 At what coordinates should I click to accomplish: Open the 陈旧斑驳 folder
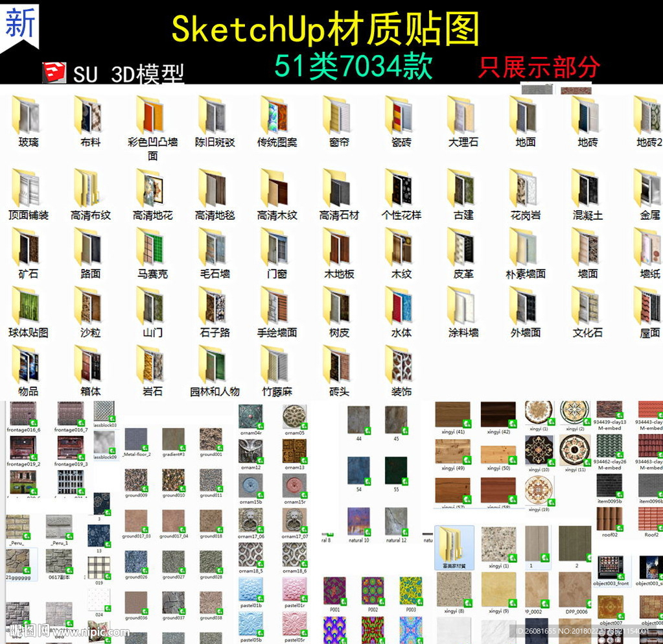click(214, 115)
